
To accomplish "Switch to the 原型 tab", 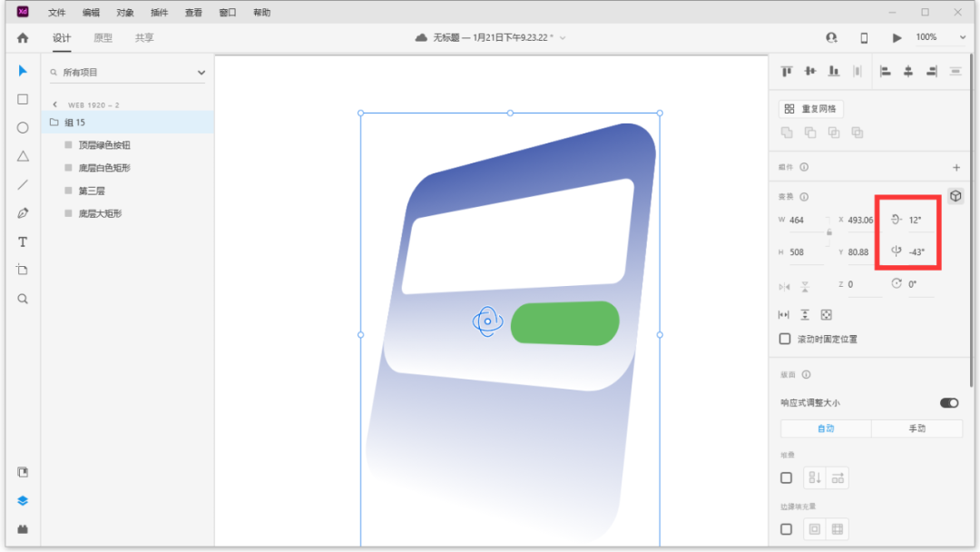I will (x=103, y=38).
